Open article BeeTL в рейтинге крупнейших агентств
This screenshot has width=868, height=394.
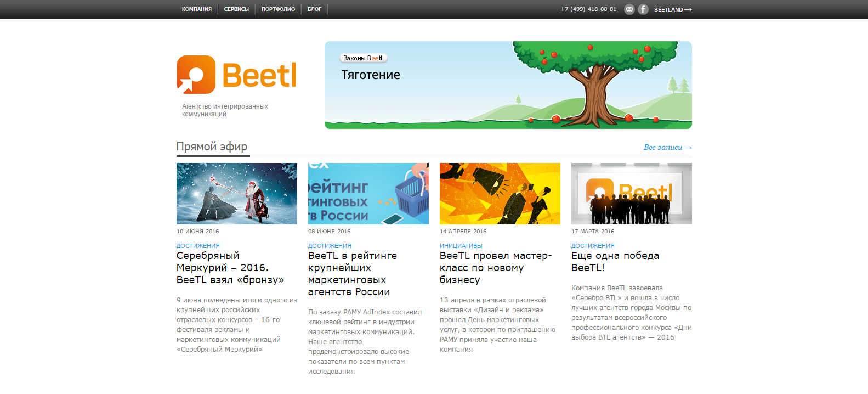click(x=353, y=274)
